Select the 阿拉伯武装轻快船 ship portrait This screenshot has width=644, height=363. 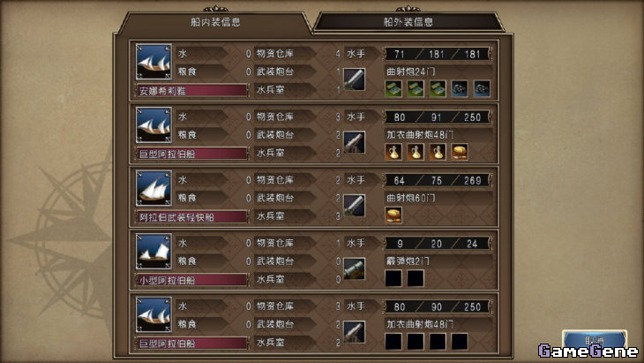click(154, 188)
